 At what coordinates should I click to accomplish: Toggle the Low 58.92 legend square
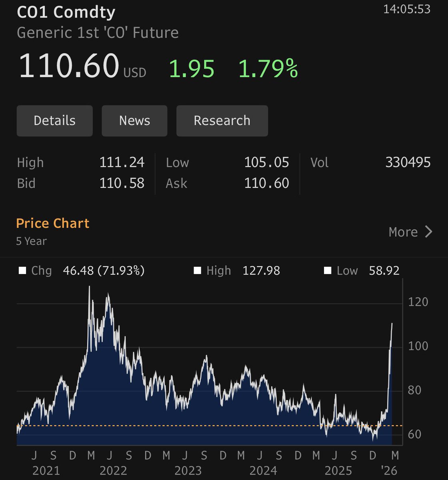pos(328,271)
